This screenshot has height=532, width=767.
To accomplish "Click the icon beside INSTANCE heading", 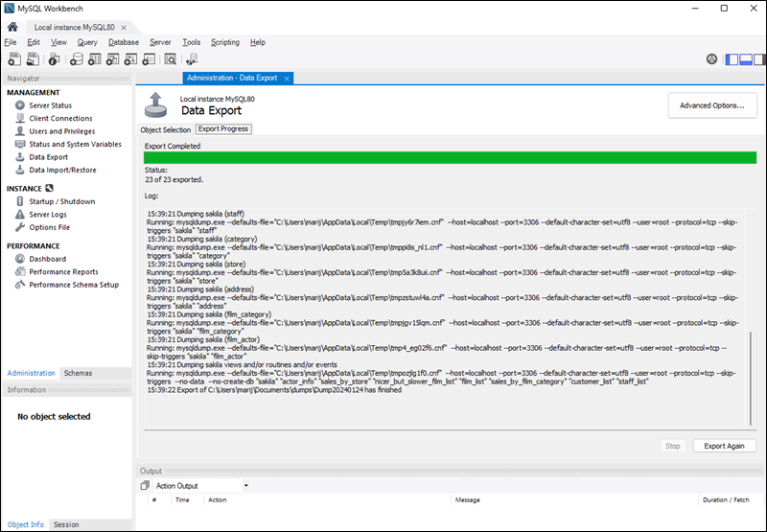I will (x=49, y=188).
